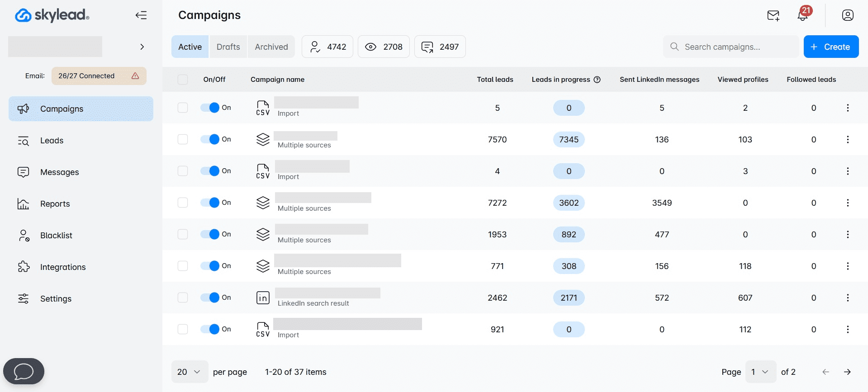Turn off the toggle for the 2462-leads campaign

210,298
